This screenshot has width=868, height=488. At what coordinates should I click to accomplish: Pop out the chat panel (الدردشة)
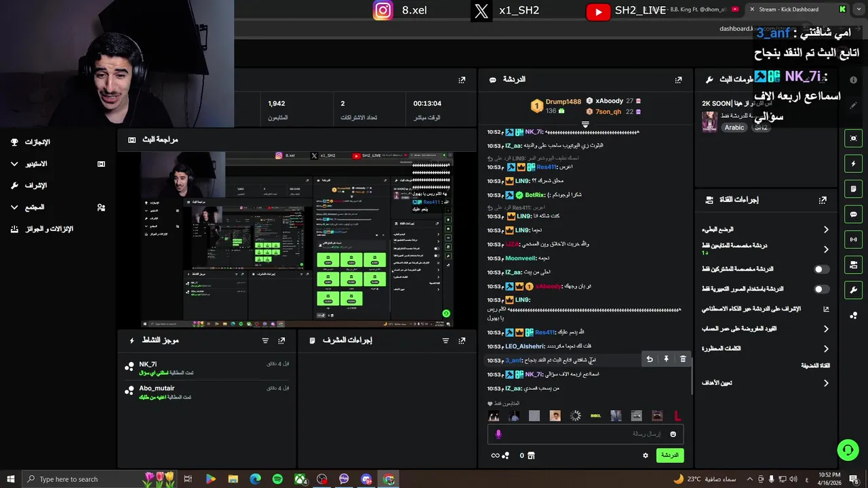[x=678, y=80]
